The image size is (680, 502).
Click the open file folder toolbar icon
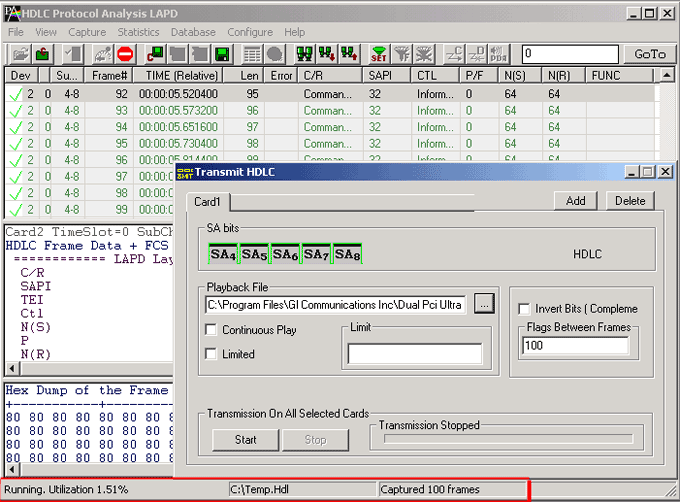coord(20,55)
